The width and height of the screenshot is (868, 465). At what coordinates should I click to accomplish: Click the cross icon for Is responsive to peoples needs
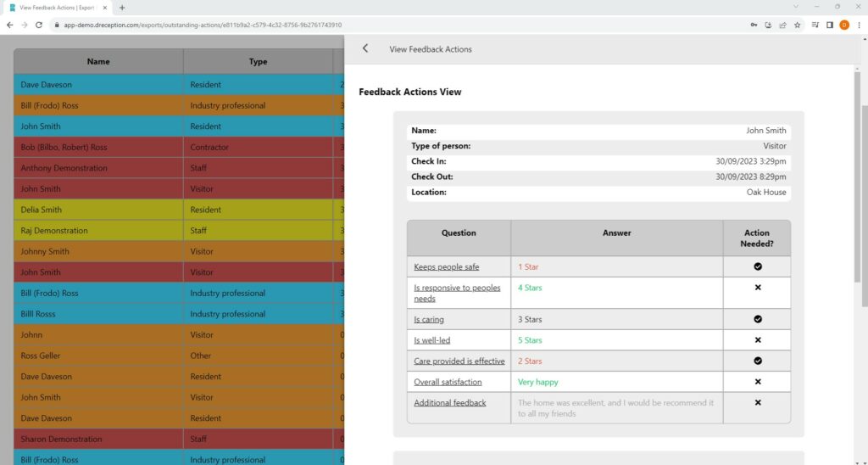click(x=758, y=287)
